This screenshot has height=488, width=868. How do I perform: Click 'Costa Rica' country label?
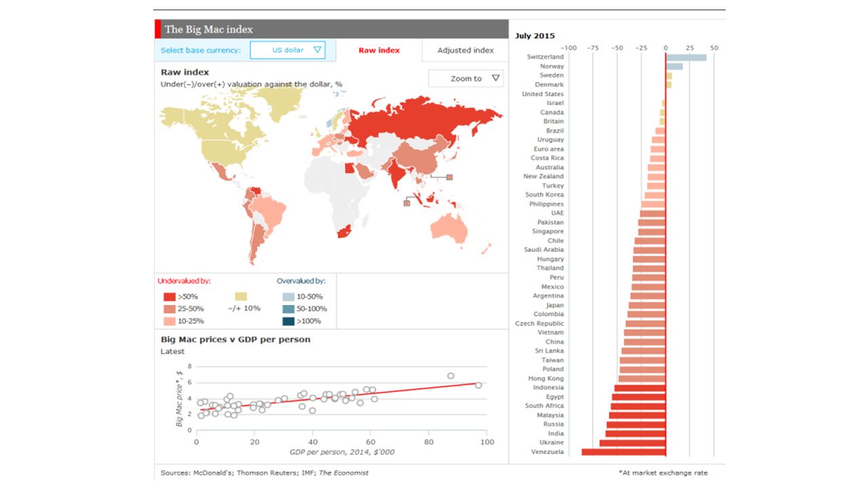[547, 158]
